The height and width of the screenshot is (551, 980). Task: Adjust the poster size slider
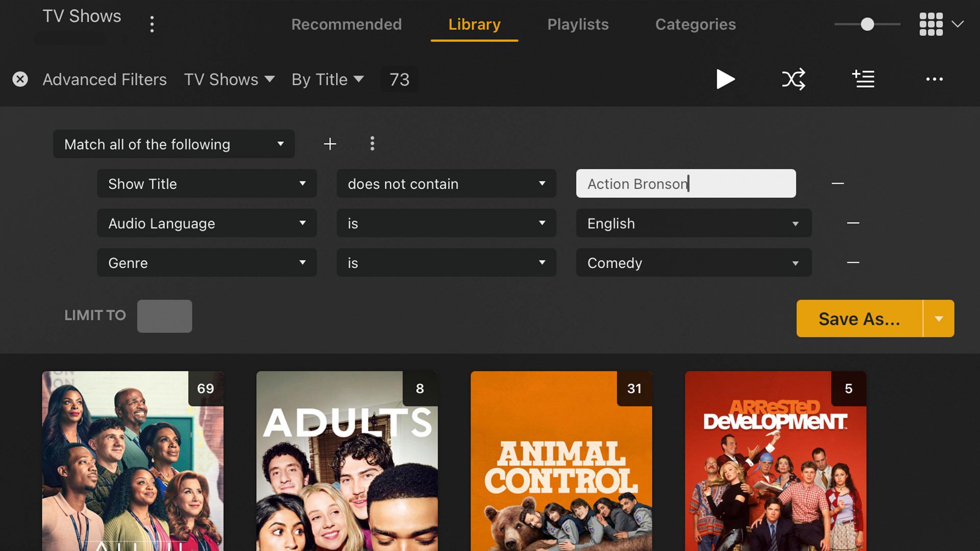(x=867, y=24)
